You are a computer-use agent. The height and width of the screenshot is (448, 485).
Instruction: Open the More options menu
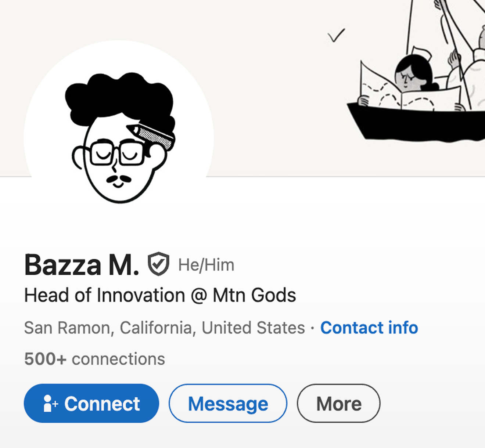(338, 404)
